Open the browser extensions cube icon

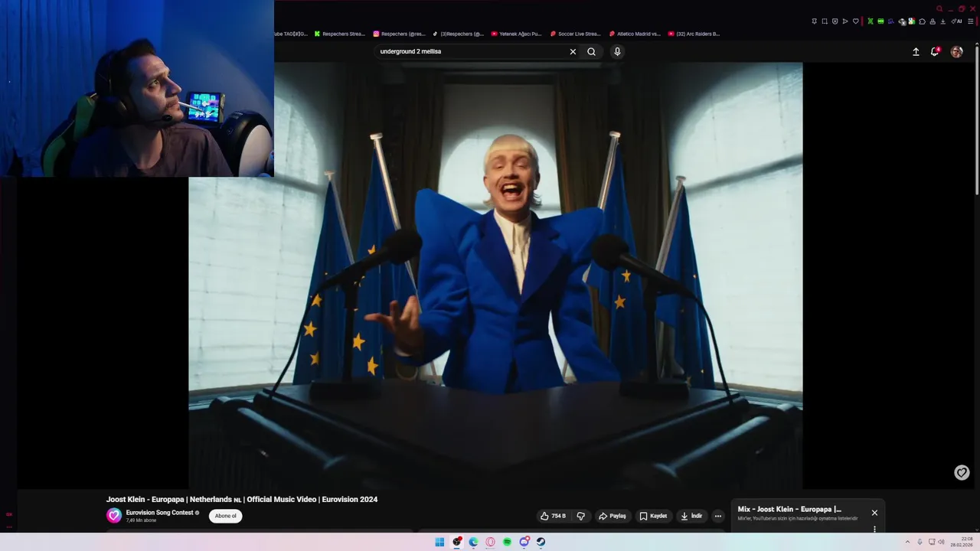click(x=923, y=21)
